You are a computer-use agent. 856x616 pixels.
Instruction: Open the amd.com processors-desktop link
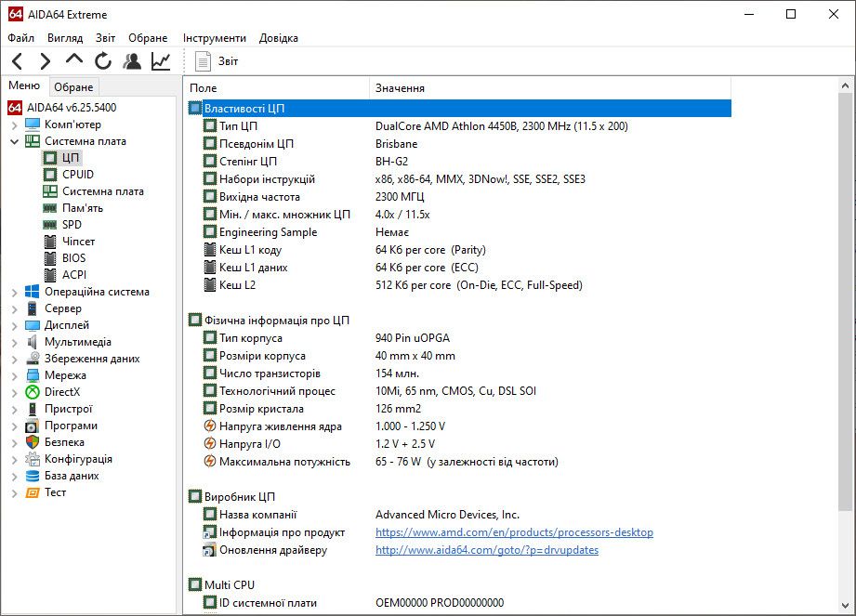514,532
